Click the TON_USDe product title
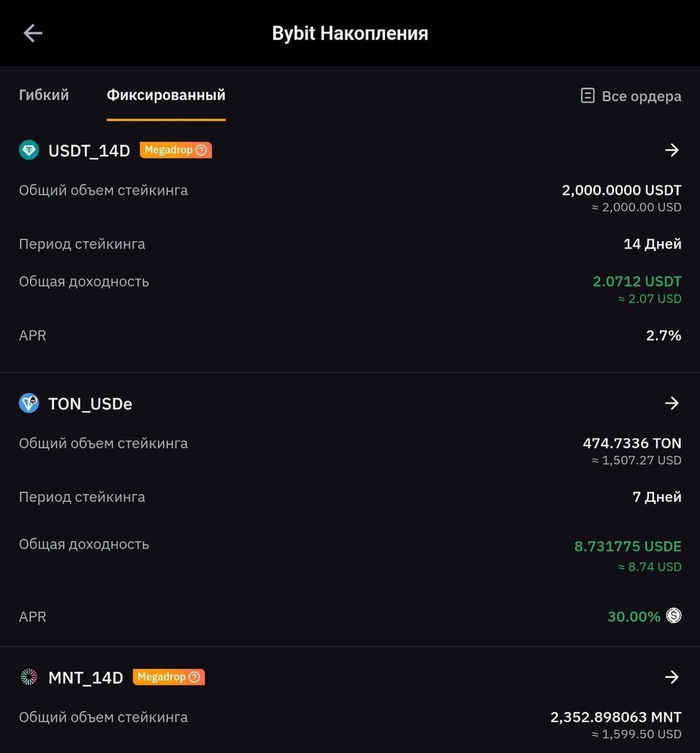Image resolution: width=700 pixels, height=753 pixels. coord(90,404)
